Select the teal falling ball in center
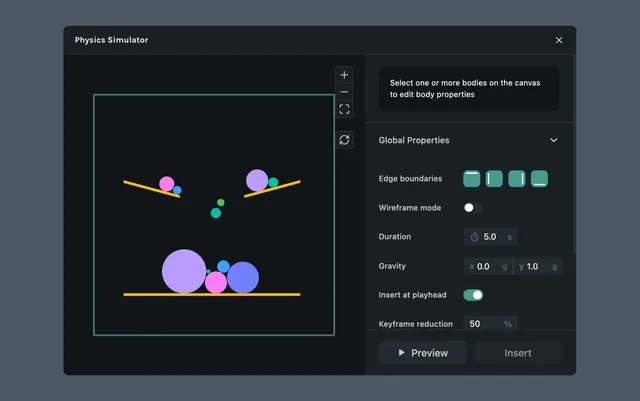 [x=216, y=213]
